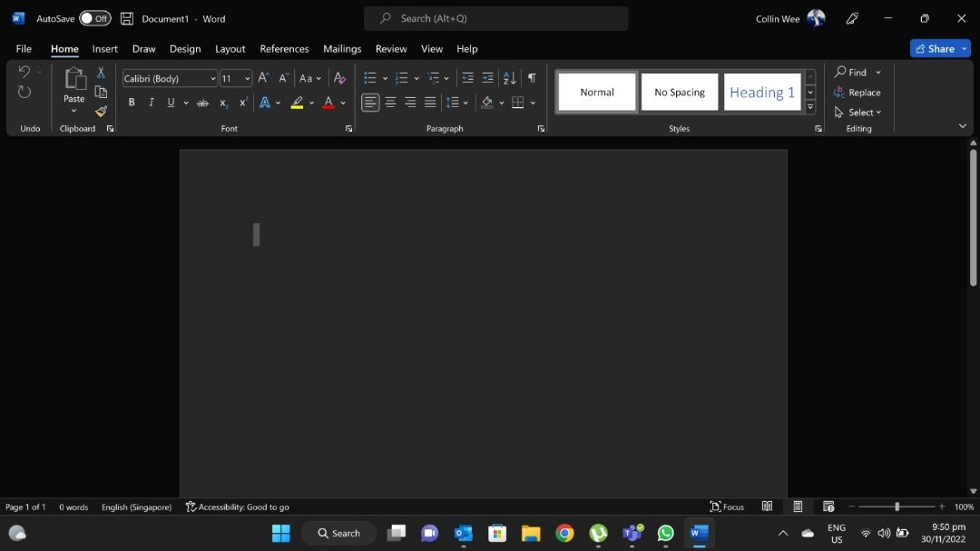Click the Replace button
The height and width of the screenshot is (551, 980).
(857, 93)
